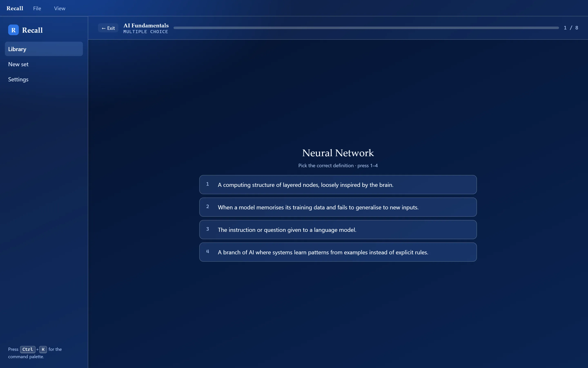Viewport: 588px width, 368px height.
Task: Choose answer 4 about learning patterns from examples
Action: pos(338,252)
